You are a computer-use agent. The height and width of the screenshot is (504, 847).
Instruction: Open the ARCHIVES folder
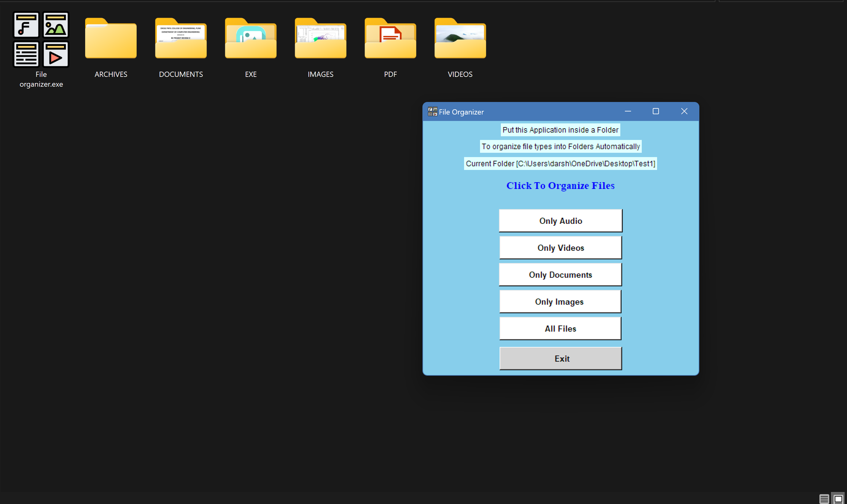[111, 39]
